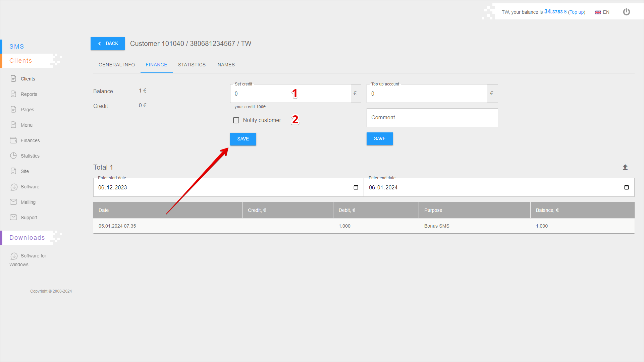Image resolution: width=644 pixels, height=362 pixels.
Task: Open Finances wallet icon in sidebar
Action: [x=13, y=140]
